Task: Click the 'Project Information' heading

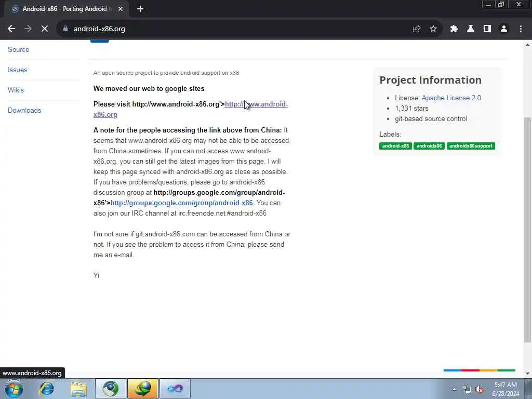Action: tap(430, 80)
